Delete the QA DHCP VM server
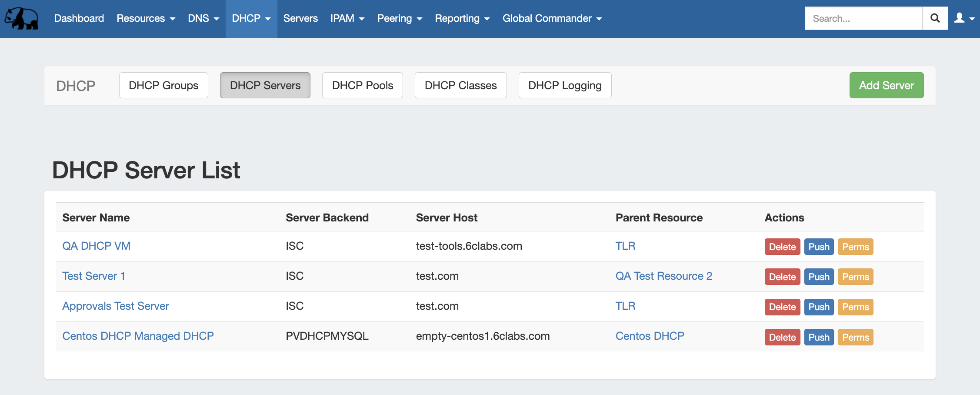The width and height of the screenshot is (980, 395). pyautogui.click(x=782, y=247)
